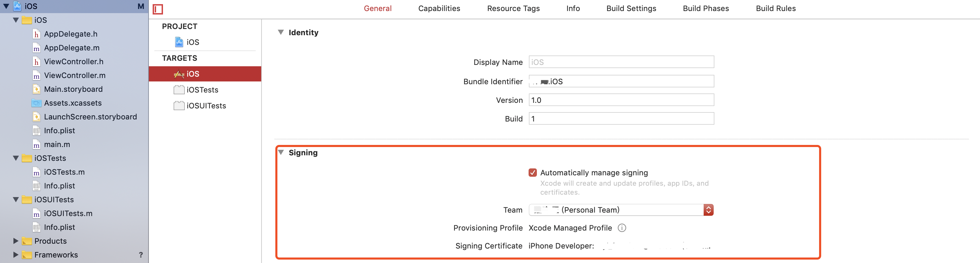Click the iOS project root blueprint icon
This screenshot has height=263, width=980.
coord(18,6)
